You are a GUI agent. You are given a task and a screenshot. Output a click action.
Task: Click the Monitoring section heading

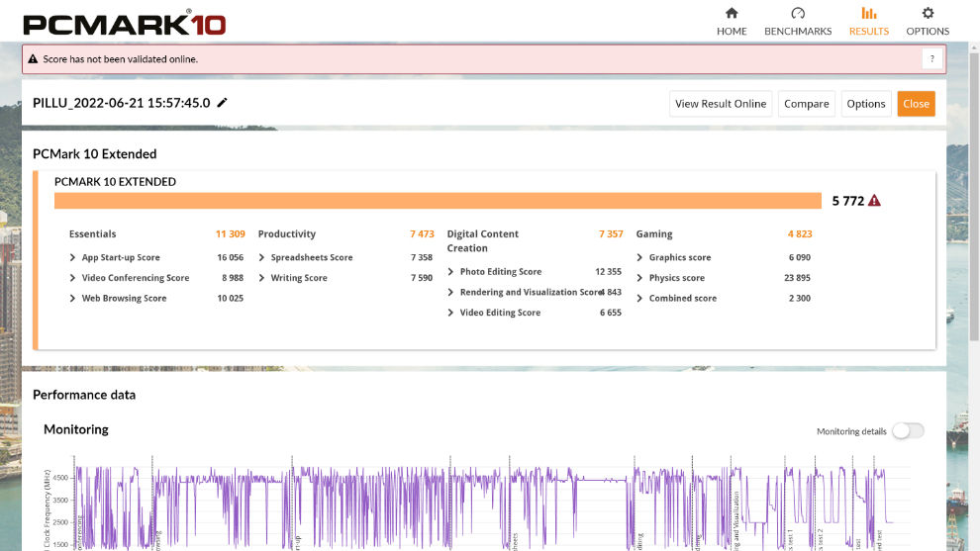coord(75,429)
